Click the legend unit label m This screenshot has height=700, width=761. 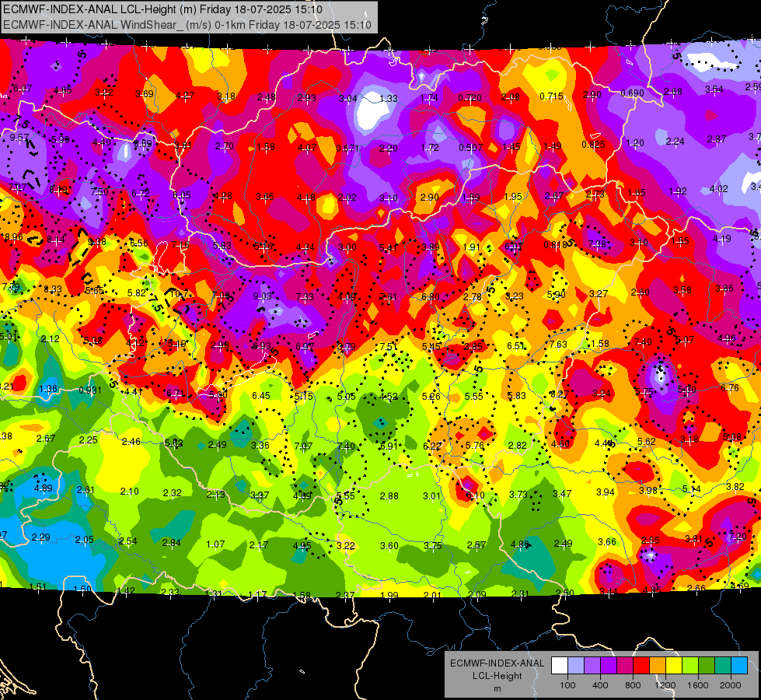497,688
